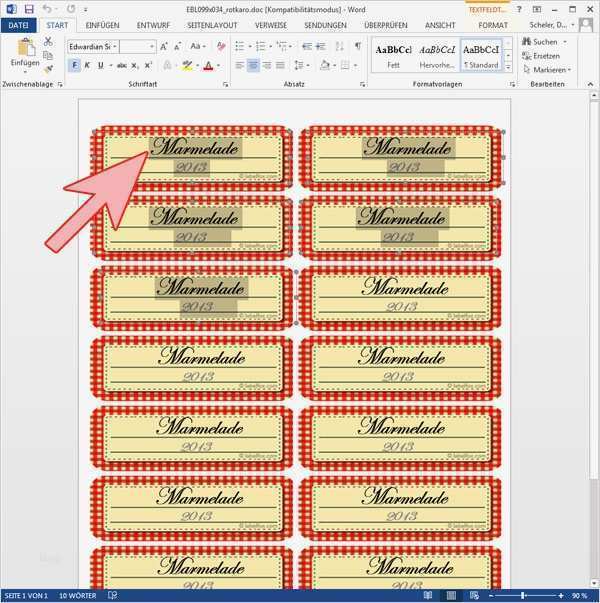Open line spacing dropdown

point(302,66)
